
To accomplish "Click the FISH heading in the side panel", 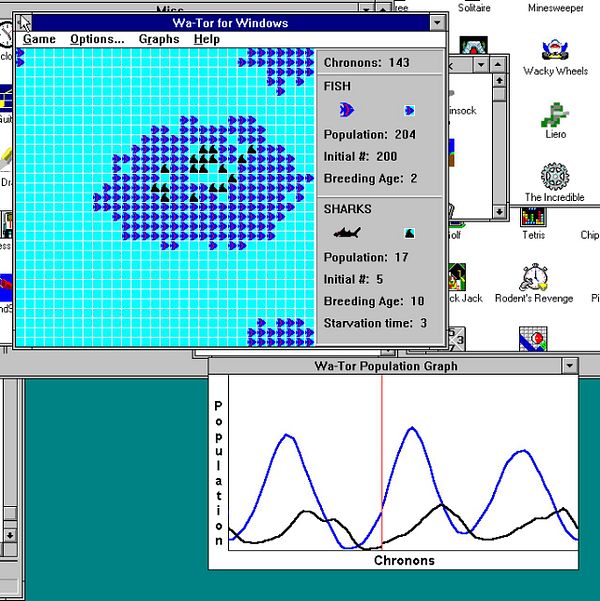I will (337, 86).
